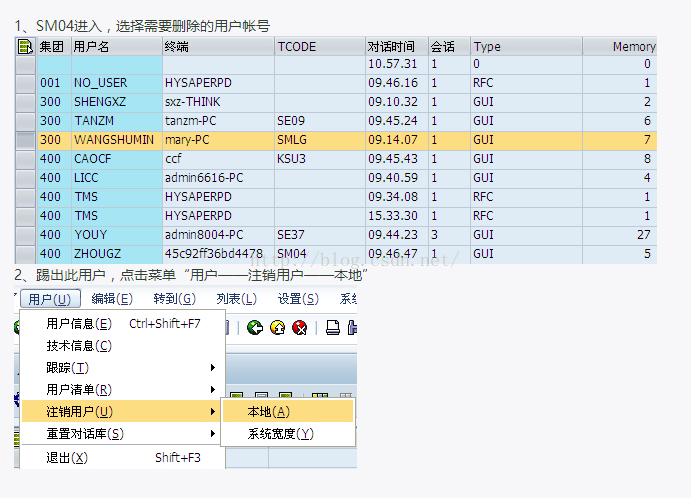The width and height of the screenshot is (691, 498).
Task: Select the row selector for NO_USER
Action: click(25, 83)
